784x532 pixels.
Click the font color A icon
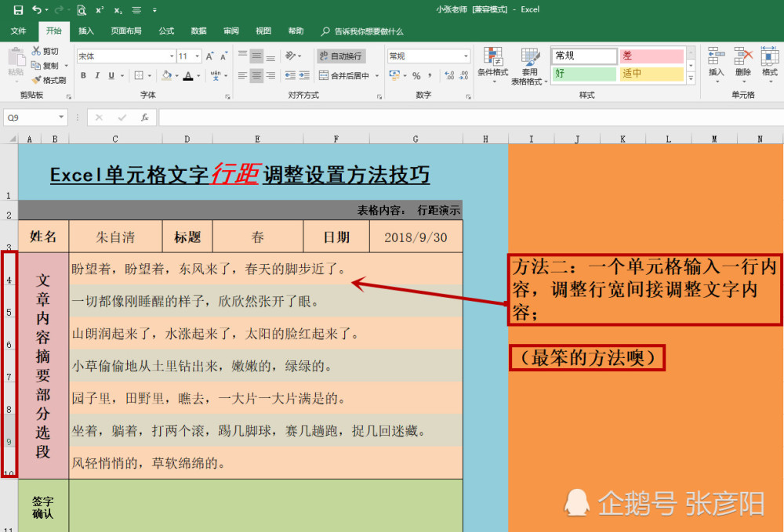[188, 75]
